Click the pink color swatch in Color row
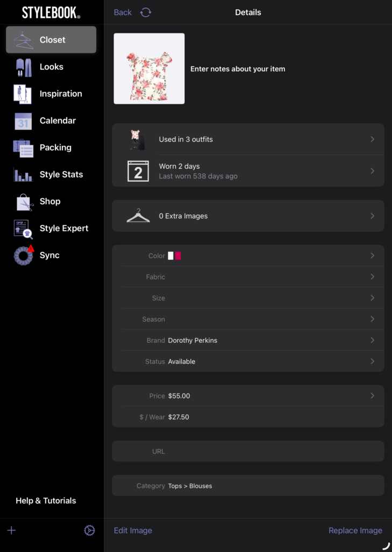Screen dimensions: 392x552 click(x=178, y=256)
